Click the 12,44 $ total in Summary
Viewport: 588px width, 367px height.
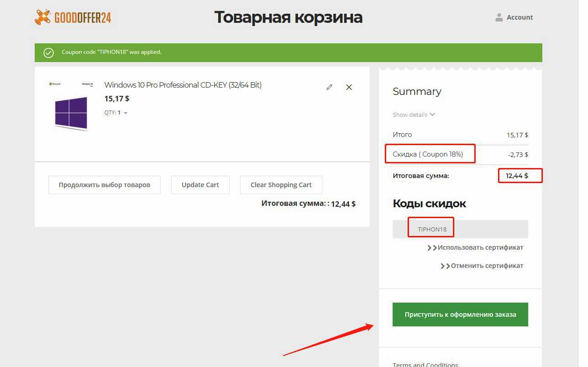point(517,176)
